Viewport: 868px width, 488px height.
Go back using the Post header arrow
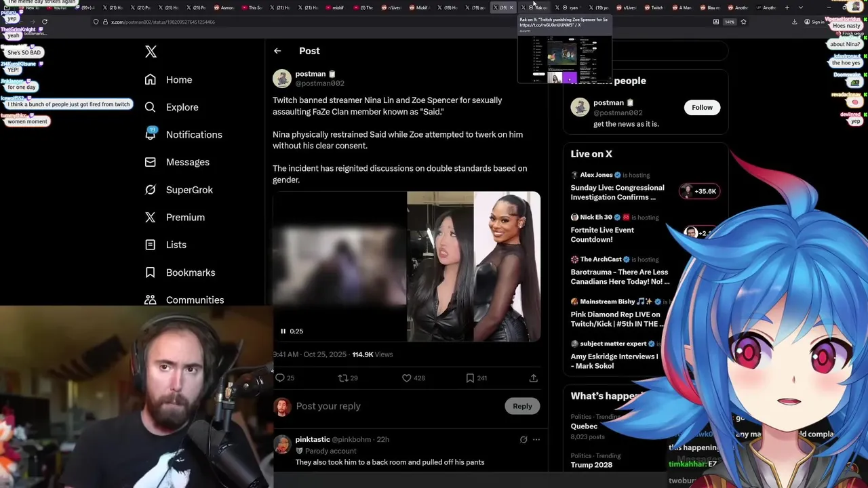[277, 51]
